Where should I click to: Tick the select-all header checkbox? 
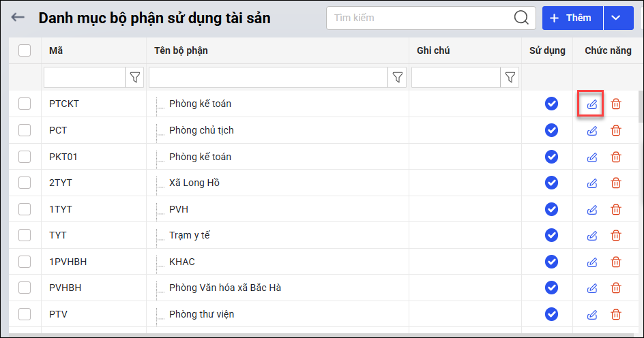(x=25, y=50)
